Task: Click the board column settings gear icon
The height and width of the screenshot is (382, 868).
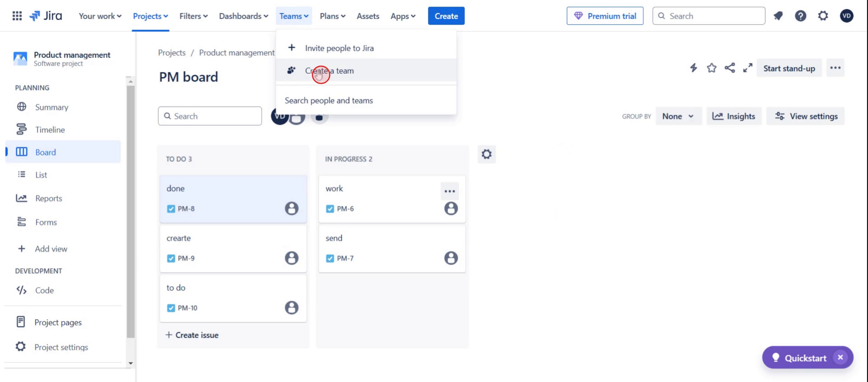Action: (486, 155)
